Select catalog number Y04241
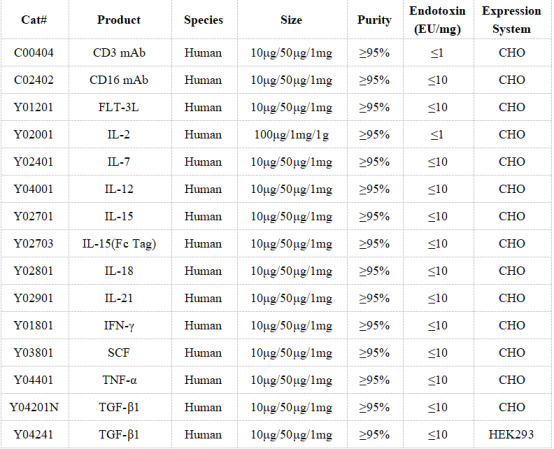554x449 pixels. coord(34,435)
